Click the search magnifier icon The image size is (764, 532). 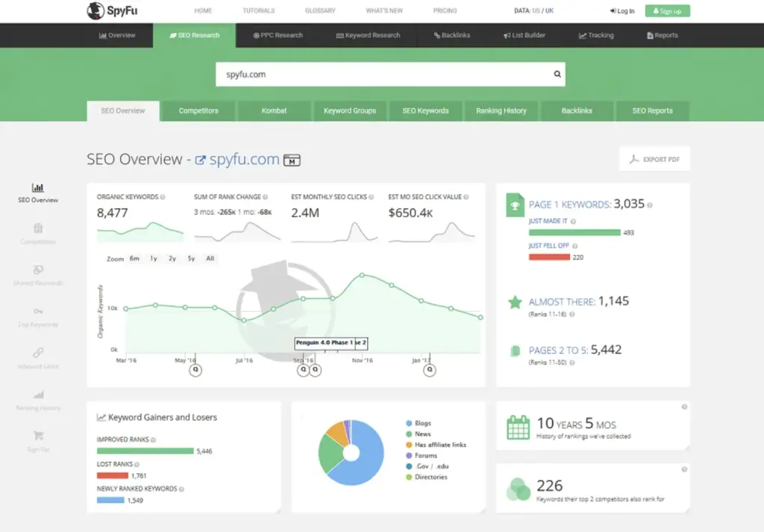(x=557, y=74)
